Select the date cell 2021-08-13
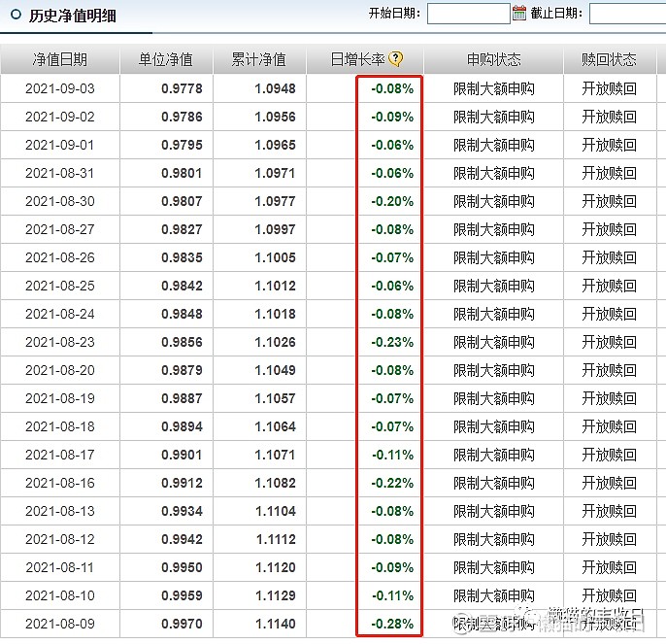Screen dimensions: 666x644 [x=60, y=511]
